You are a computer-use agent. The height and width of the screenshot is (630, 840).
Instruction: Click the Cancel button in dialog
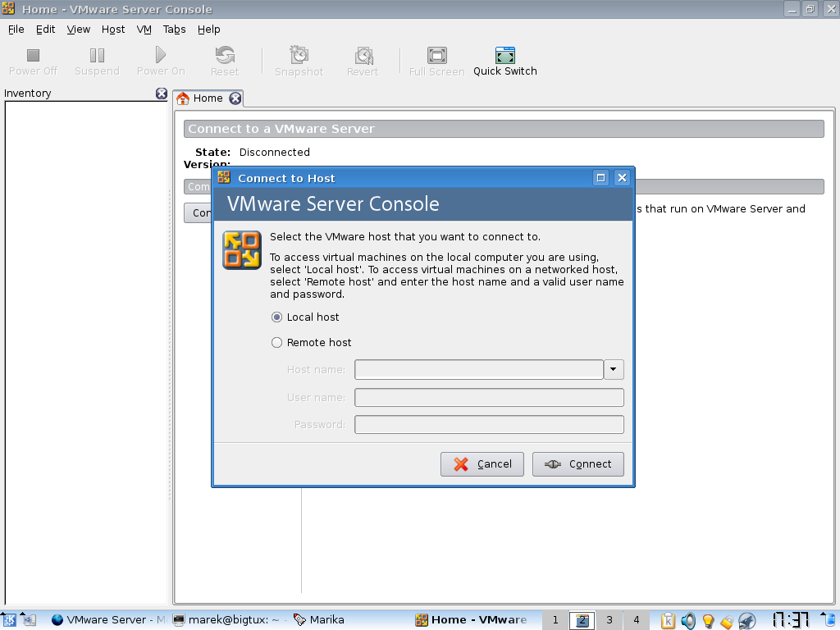482,464
